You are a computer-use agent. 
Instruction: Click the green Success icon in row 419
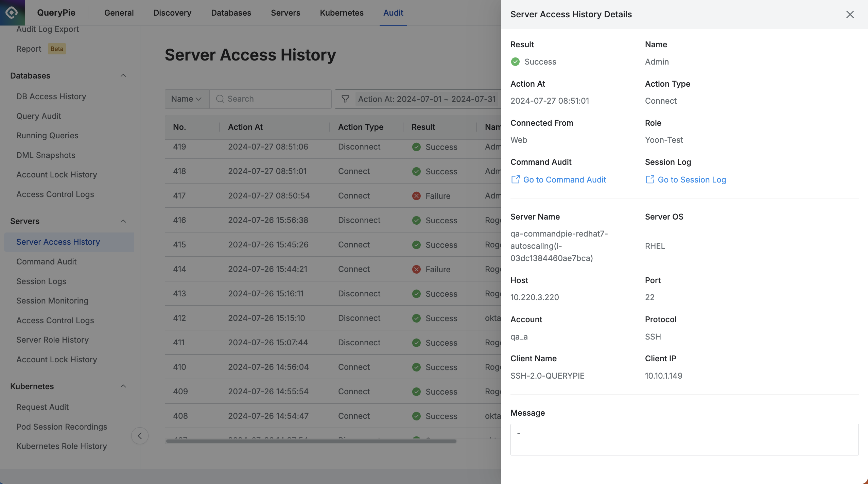pyautogui.click(x=416, y=147)
